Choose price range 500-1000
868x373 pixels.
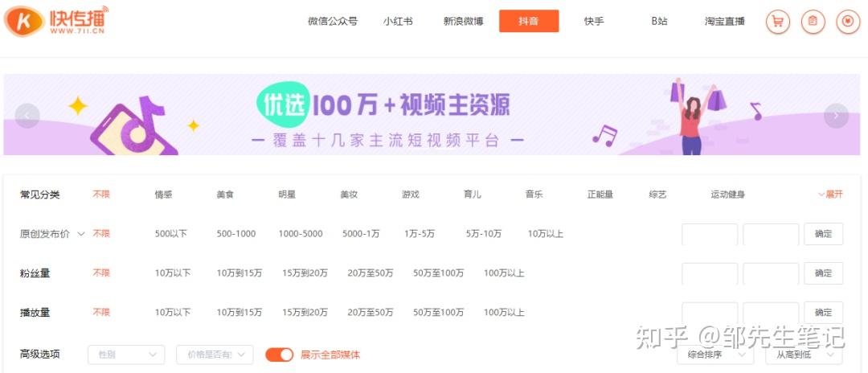pyautogui.click(x=236, y=234)
